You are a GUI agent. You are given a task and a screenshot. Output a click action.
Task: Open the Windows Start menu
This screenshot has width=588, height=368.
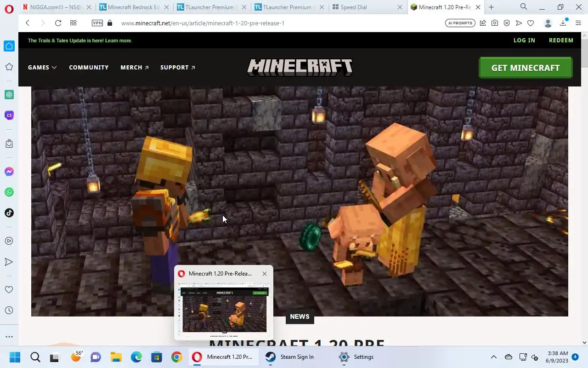pyautogui.click(x=15, y=357)
